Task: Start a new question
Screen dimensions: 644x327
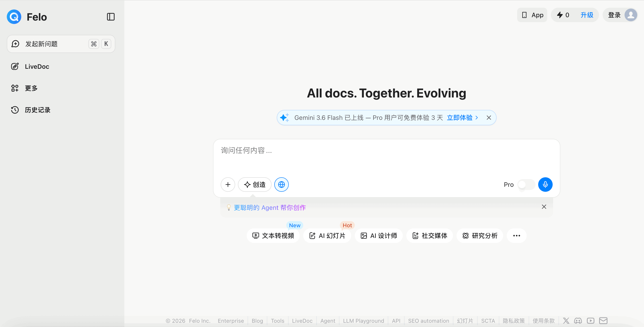Action: pyautogui.click(x=61, y=44)
